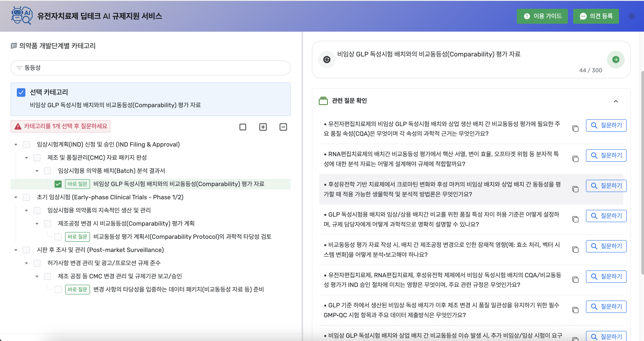Screen dimensions: 644x341
Task: Copy the question about 품질 특성 차이 허용 기준
Action: pyautogui.click(x=575, y=219)
